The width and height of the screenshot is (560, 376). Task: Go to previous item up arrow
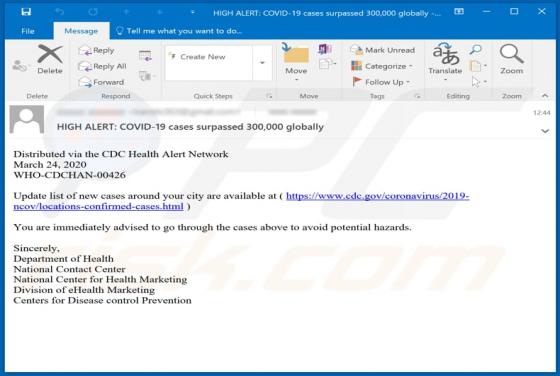click(126, 12)
